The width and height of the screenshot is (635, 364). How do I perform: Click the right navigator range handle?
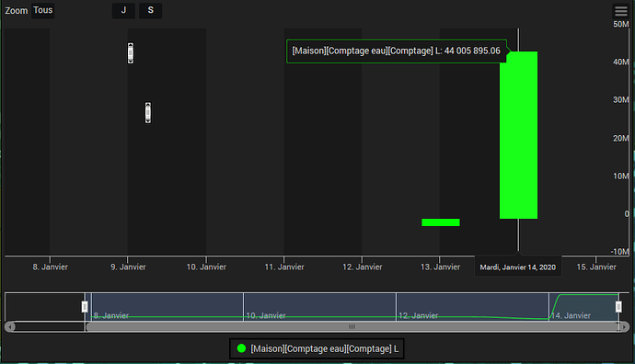pos(618,307)
